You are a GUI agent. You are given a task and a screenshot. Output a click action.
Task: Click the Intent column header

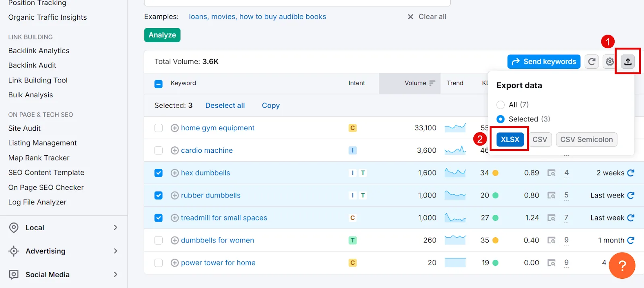(x=357, y=83)
